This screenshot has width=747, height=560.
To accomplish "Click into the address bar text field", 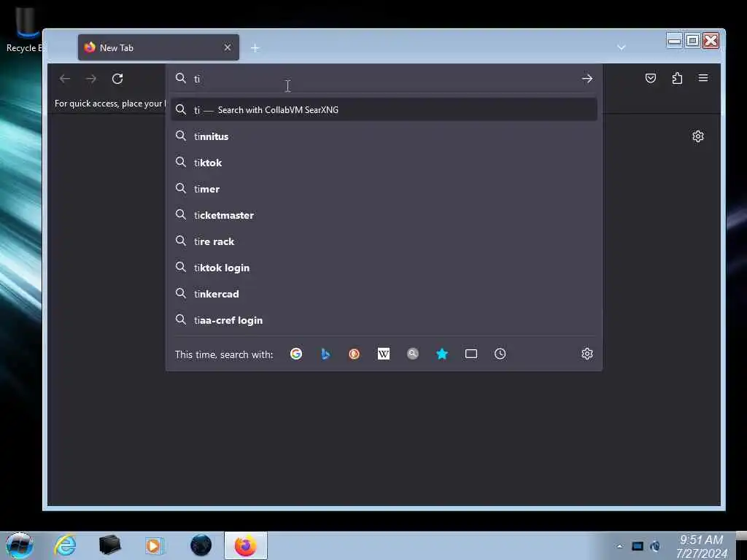I will [384, 79].
